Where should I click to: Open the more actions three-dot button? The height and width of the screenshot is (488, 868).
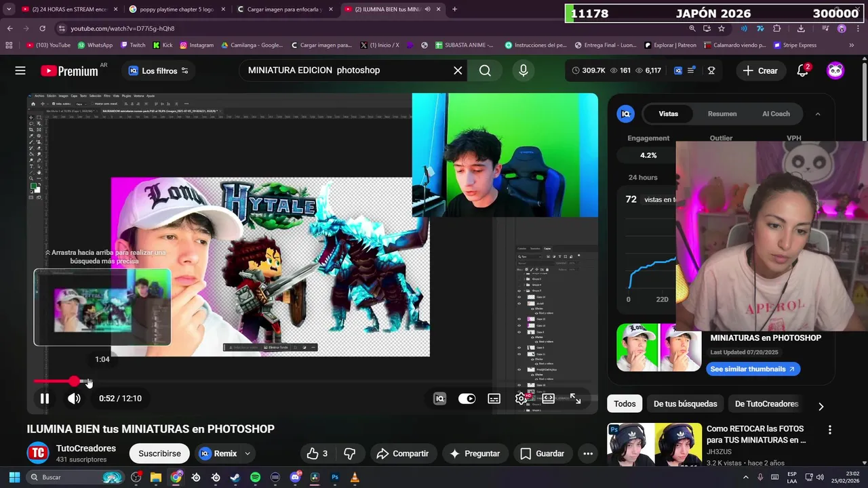click(588, 453)
